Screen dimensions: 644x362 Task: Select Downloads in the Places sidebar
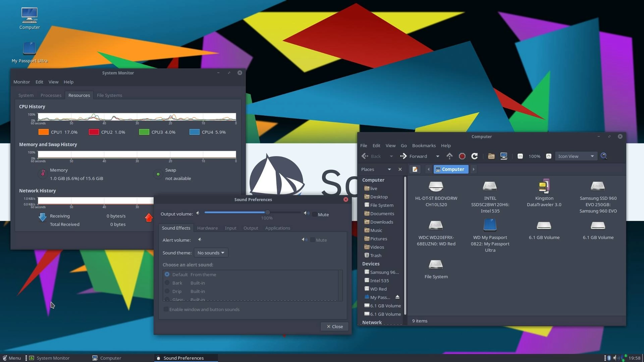[381, 222]
